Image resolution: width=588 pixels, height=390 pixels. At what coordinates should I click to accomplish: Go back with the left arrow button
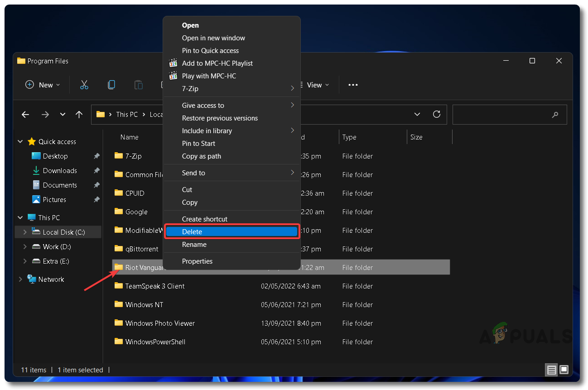[26, 115]
